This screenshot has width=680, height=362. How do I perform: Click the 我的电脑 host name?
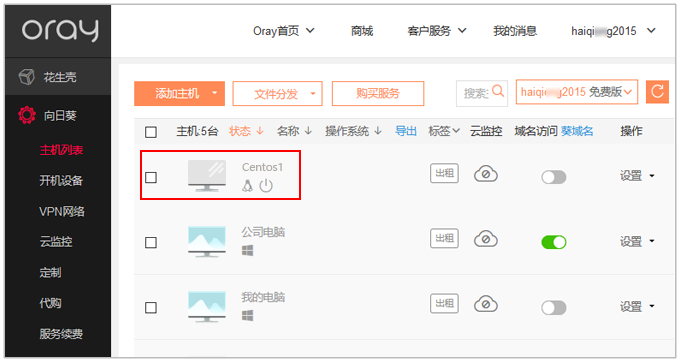point(263,297)
